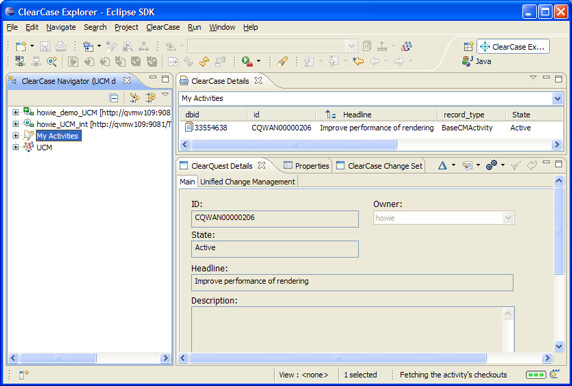This screenshot has height=386, width=572.
Task: Click the blue triangle icon in ClearQuest Details toolbar
Action: click(442, 166)
